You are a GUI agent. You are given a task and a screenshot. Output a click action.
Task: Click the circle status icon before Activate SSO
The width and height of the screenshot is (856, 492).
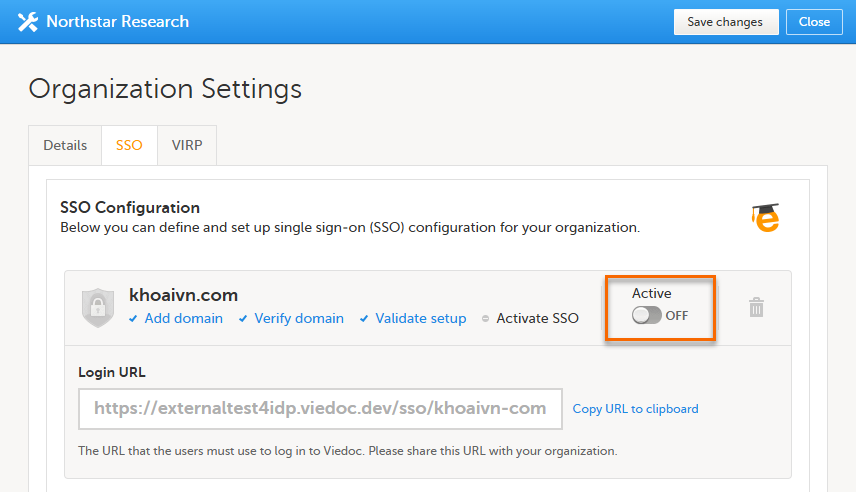point(486,319)
